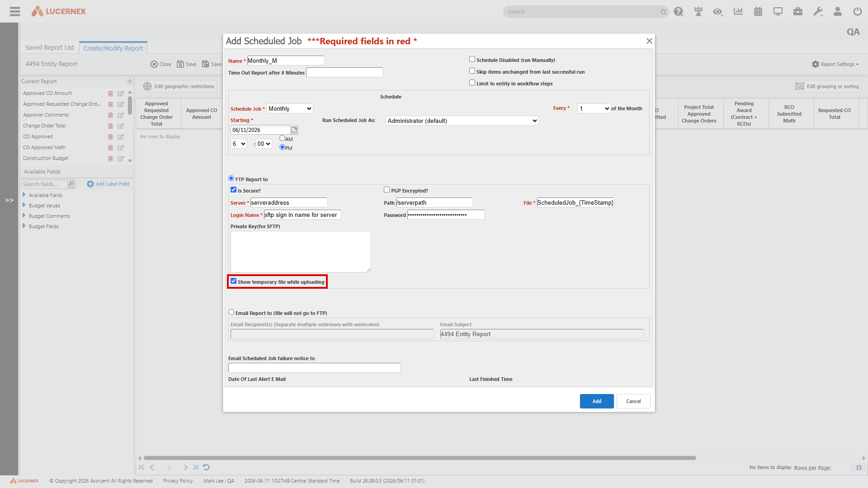The image size is (868, 488).
Task: Delete the Approved CO Amount field
Action: click(110, 94)
